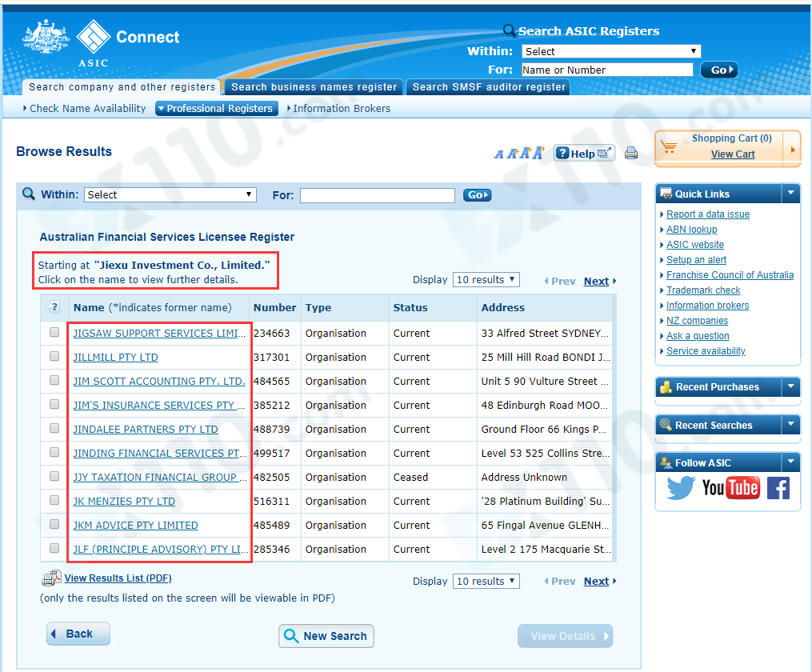The height and width of the screenshot is (672, 812).
Task: Click the question mark icon in table header
Action: point(54,307)
